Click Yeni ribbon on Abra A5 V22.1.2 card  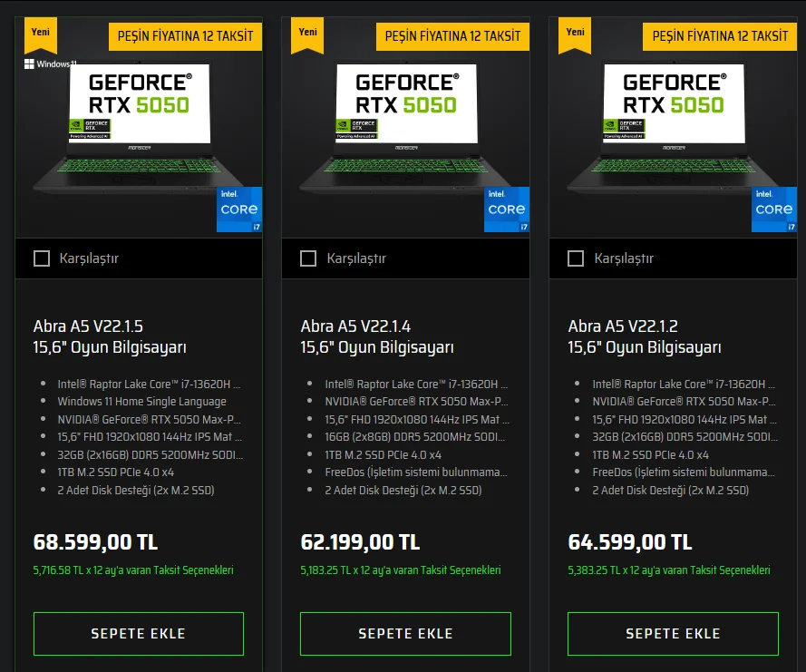coord(575,34)
